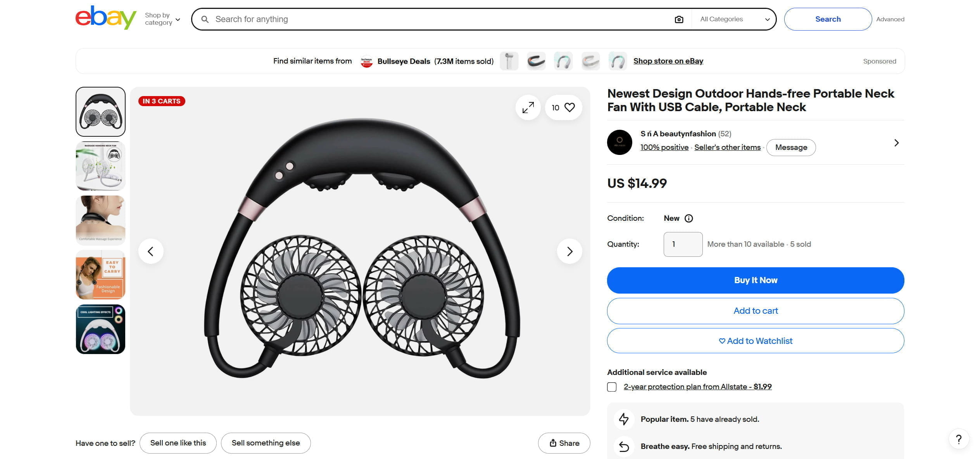Click 'Bullseye Deals' store name text
The image size is (980, 459).
pyautogui.click(x=404, y=61)
